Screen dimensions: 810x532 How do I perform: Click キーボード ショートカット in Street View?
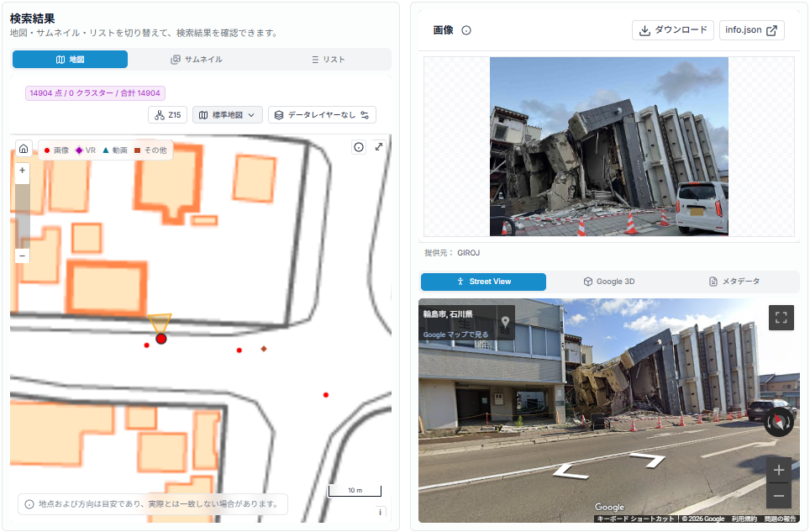tap(635, 519)
